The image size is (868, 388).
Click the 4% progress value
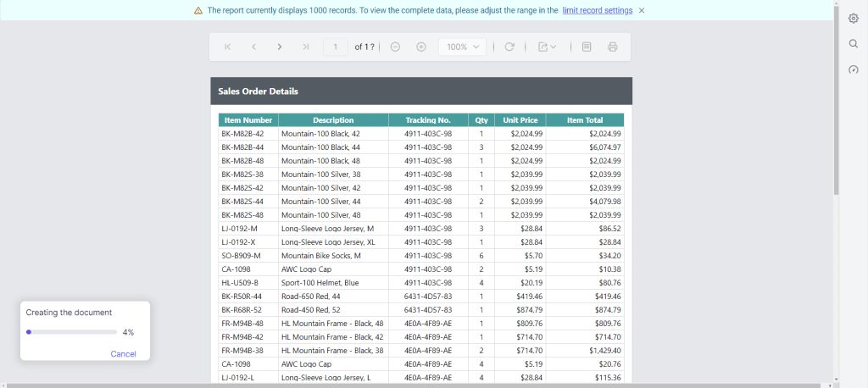click(x=129, y=333)
